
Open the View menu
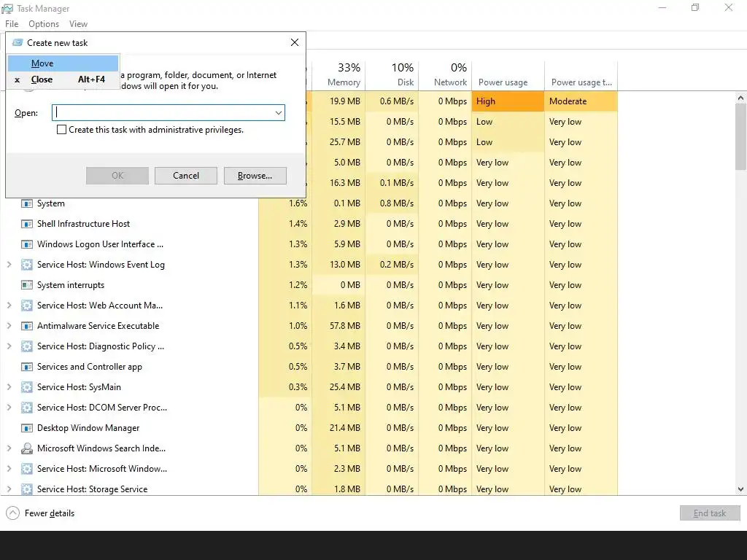pos(78,24)
